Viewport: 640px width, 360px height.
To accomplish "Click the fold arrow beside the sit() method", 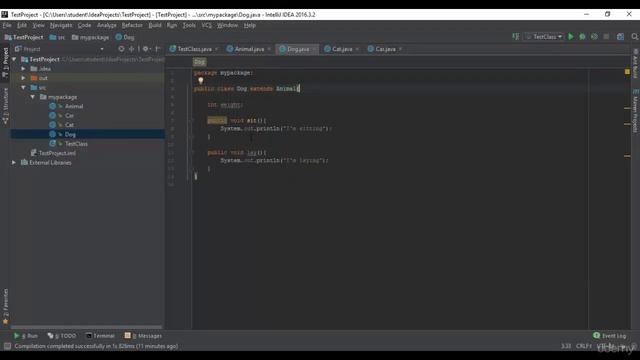I will 193,121.
